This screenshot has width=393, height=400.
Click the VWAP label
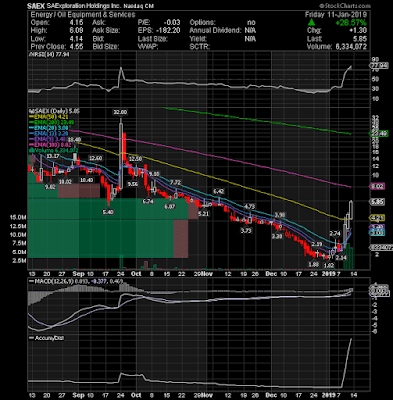click(148, 46)
